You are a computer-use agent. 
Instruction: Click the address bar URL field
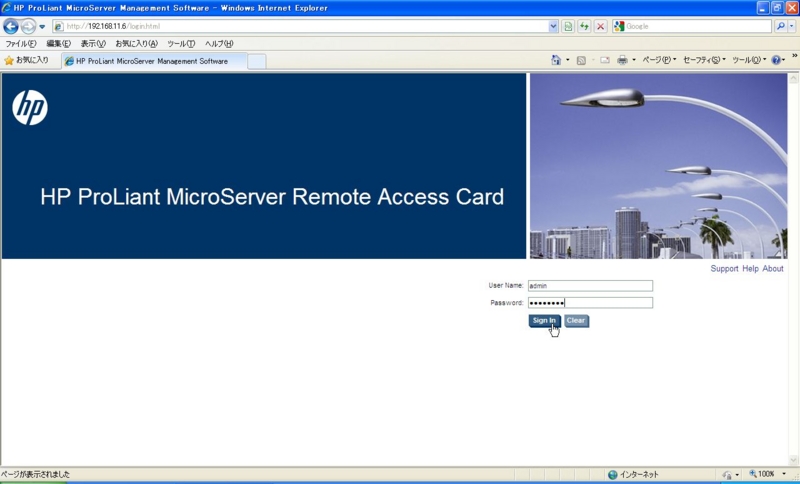point(300,26)
